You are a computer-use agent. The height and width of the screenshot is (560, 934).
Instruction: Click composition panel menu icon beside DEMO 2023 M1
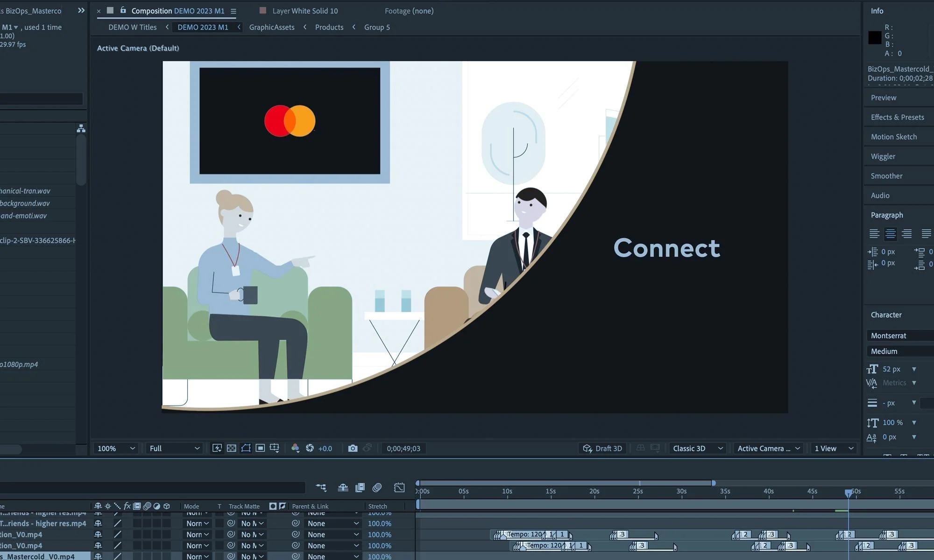click(x=233, y=11)
